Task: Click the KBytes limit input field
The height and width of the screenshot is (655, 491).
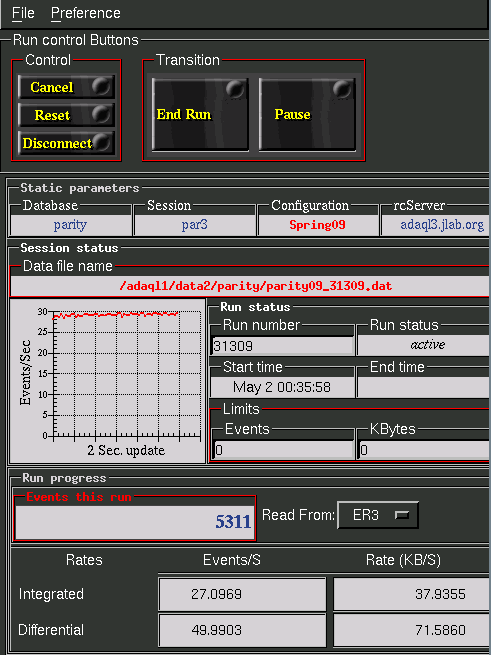Action: [424, 450]
